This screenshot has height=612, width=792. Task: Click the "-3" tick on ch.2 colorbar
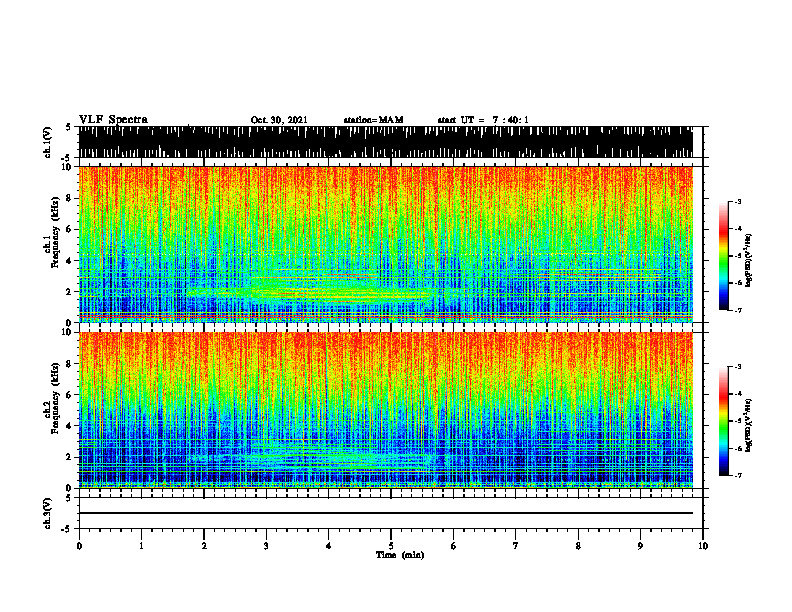737,367
